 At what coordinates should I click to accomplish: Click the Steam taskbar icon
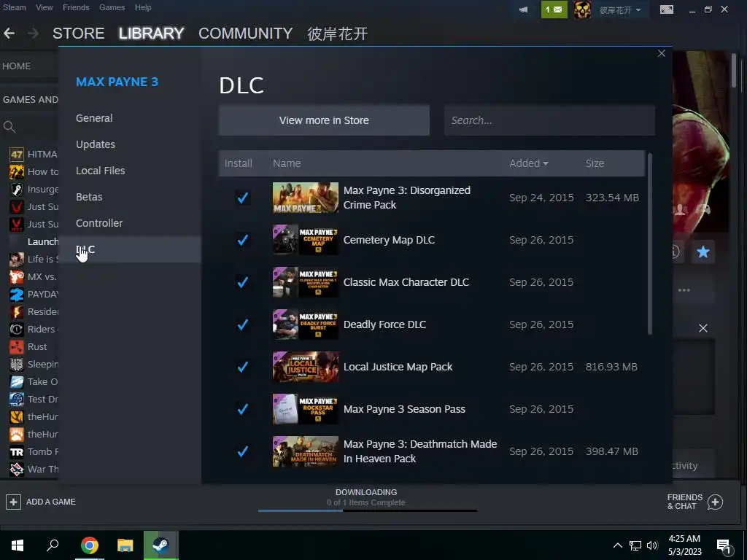point(161,545)
